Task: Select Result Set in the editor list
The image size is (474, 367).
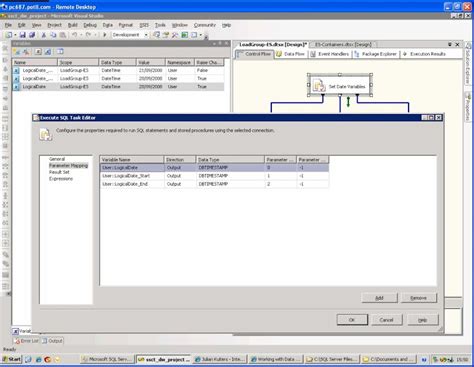Action: (59, 172)
